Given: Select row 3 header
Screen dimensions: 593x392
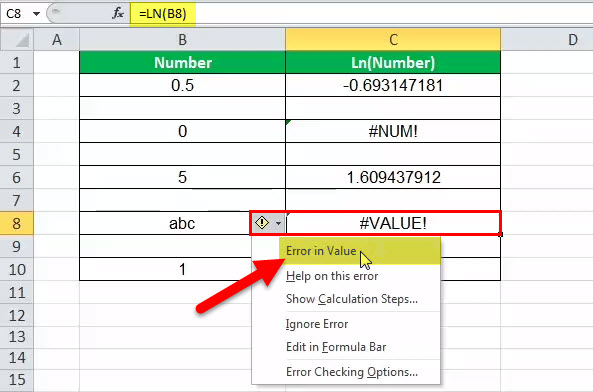Looking at the screenshot, I should point(17,108).
